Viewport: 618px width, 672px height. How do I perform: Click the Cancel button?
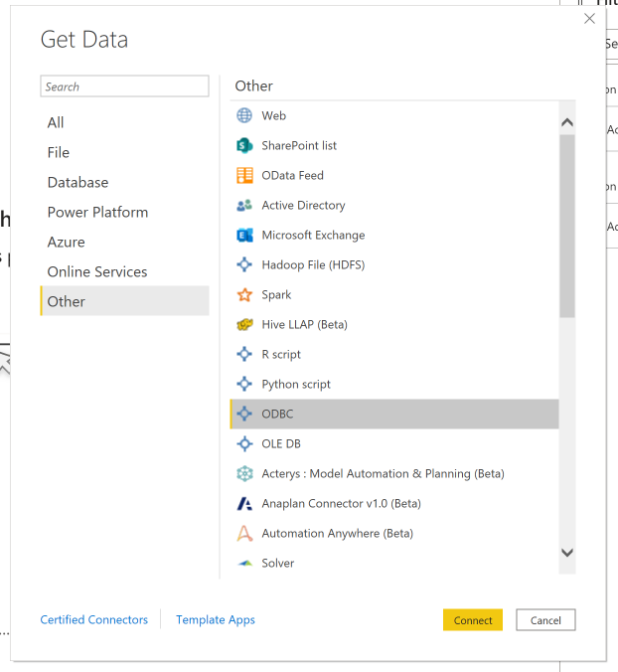pos(545,619)
